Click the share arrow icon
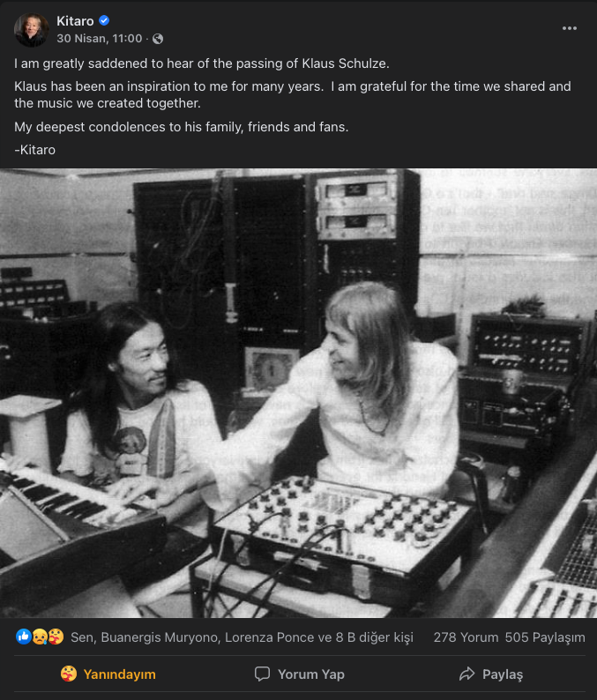This screenshot has width=597, height=700. coord(467,674)
